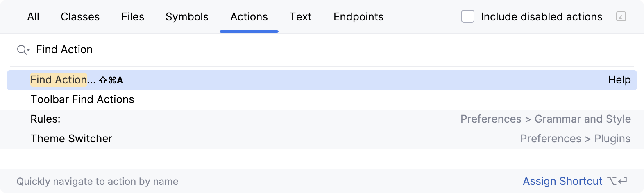Open the Endpoints tab
644x193 pixels.
(x=358, y=17)
